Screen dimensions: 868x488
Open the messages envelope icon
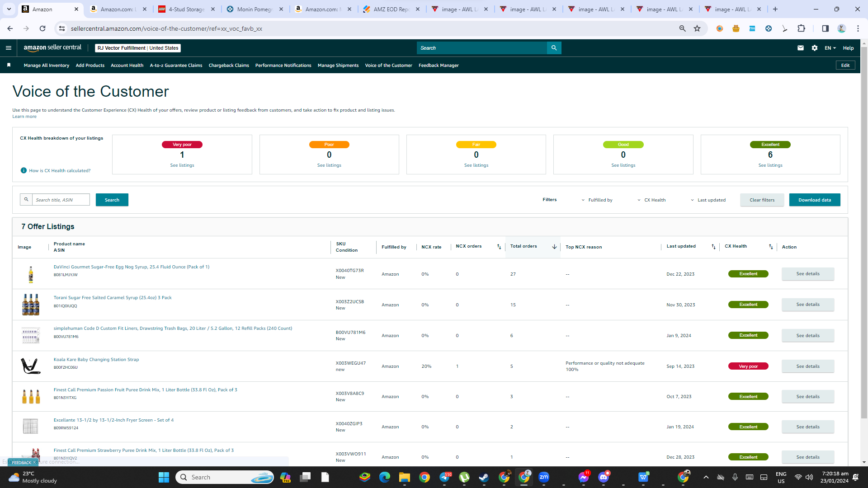[801, 48]
